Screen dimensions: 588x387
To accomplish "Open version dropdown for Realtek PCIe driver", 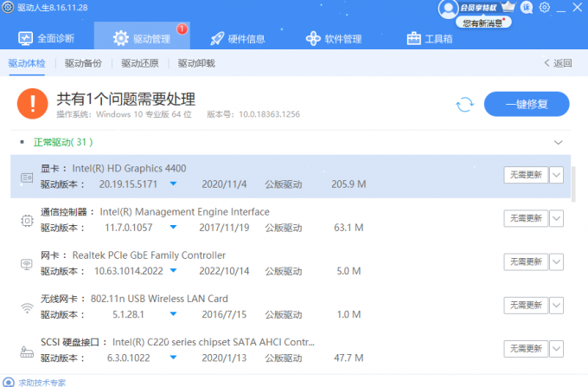I will click(173, 271).
